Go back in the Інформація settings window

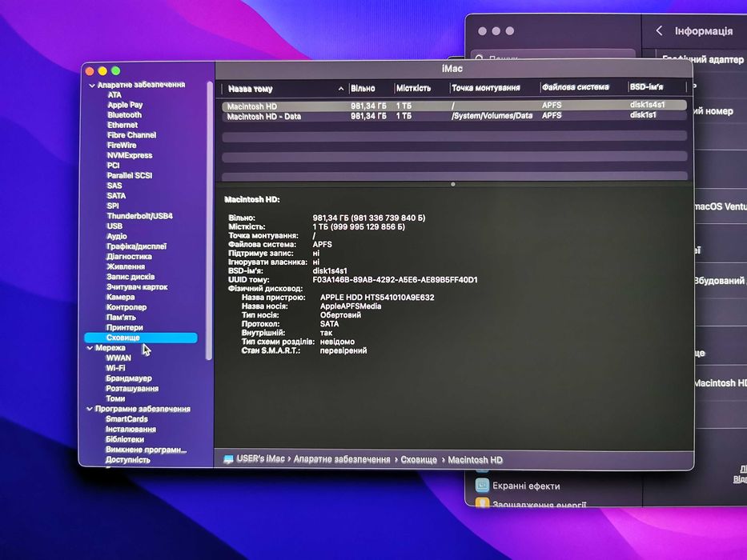click(659, 31)
